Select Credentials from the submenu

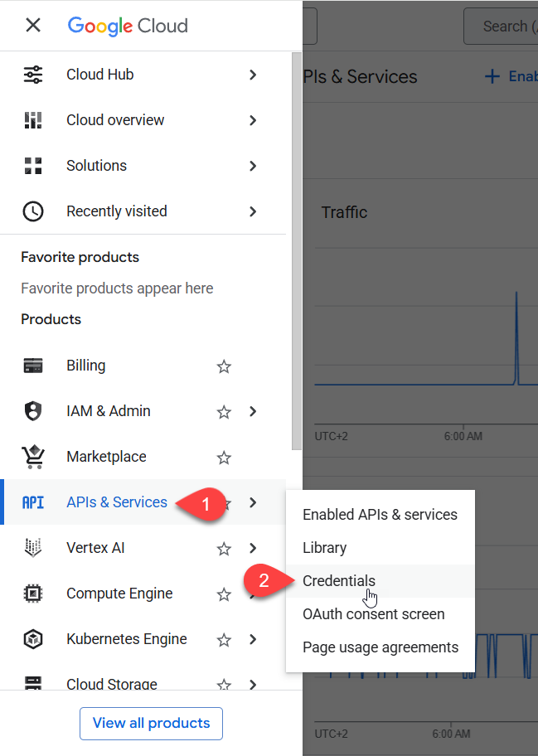pos(339,581)
